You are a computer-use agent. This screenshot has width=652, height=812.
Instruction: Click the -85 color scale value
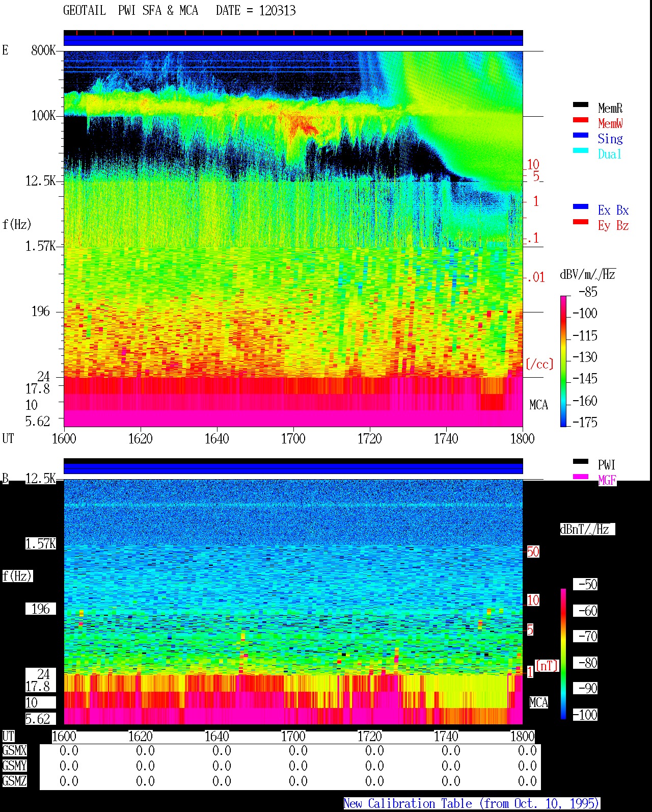(x=588, y=292)
